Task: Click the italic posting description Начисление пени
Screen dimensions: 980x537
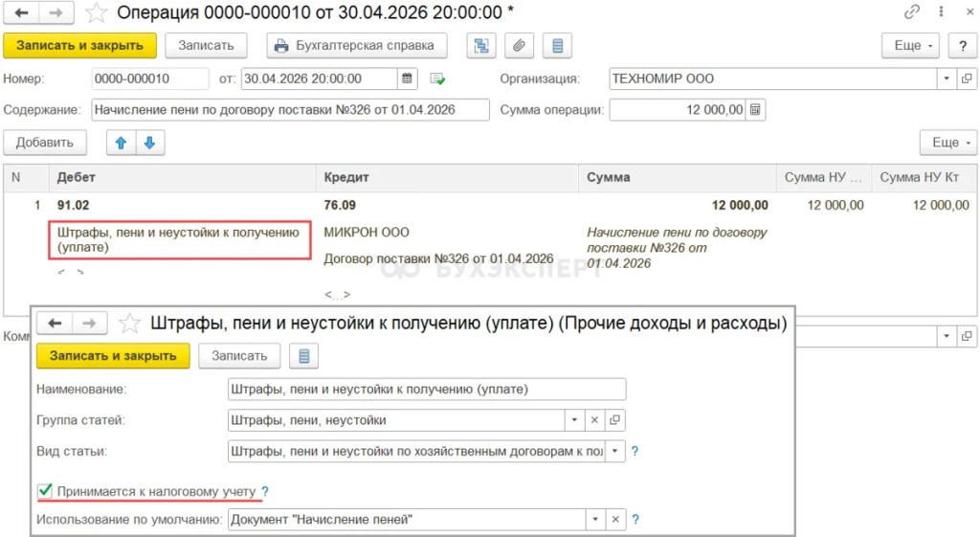Action: (678, 248)
